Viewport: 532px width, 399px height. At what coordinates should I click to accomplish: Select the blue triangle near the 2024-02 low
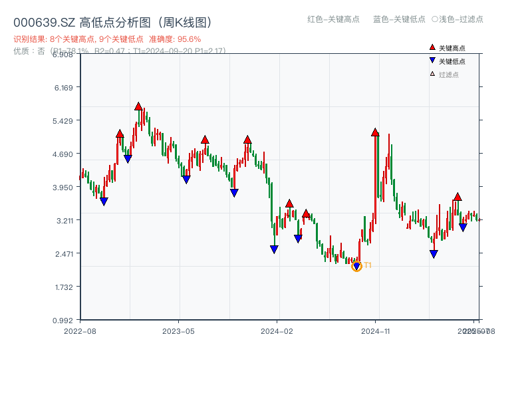point(274,249)
